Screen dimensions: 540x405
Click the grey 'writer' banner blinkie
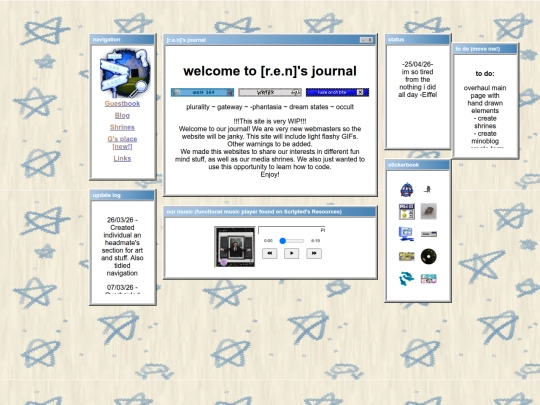click(x=270, y=92)
